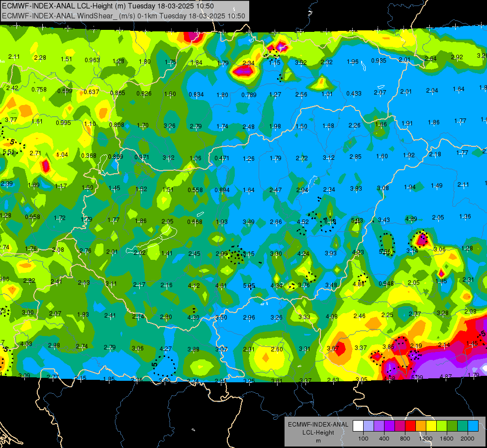This screenshot has height=448, width=487.
Task: Click the wind shear value 0.808
Action: point(116,125)
